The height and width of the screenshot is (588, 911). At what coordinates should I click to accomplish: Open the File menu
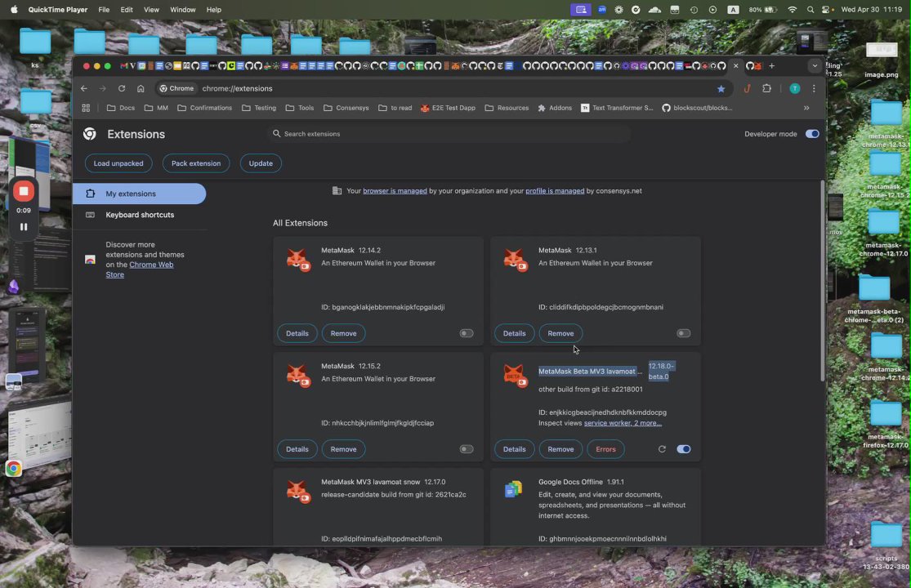pyautogui.click(x=104, y=10)
